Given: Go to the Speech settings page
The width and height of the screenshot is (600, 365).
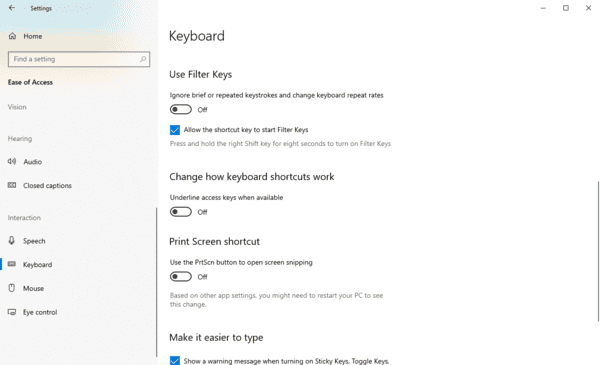Looking at the screenshot, I should point(34,241).
